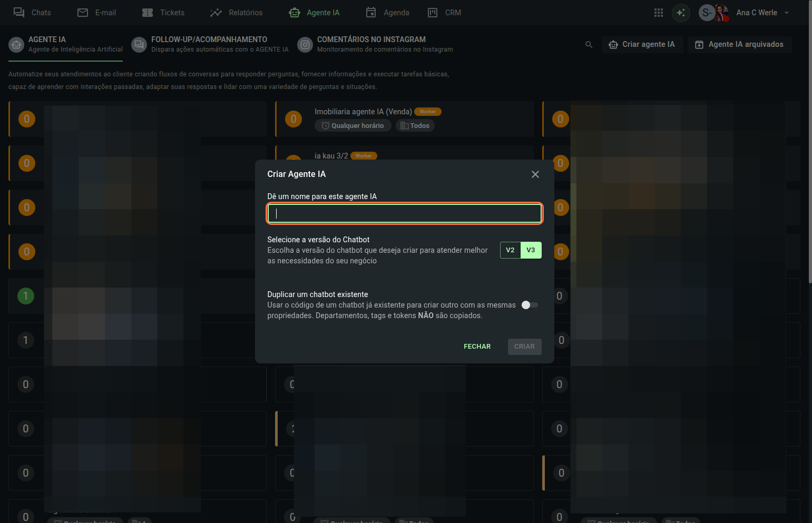Click the search magnifier icon
The width and height of the screenshot is (812, 523).
pyautogui.click(x=589, y=45)
